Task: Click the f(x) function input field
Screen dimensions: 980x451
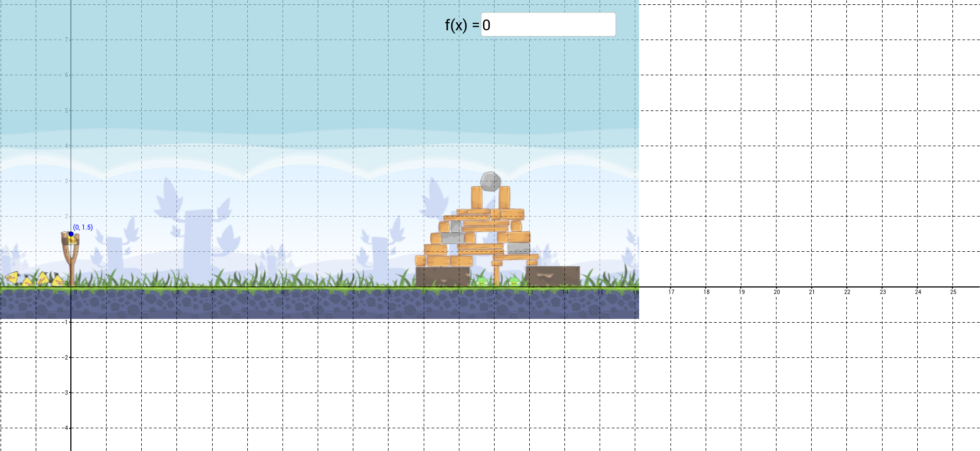Action: coord(548,25)
